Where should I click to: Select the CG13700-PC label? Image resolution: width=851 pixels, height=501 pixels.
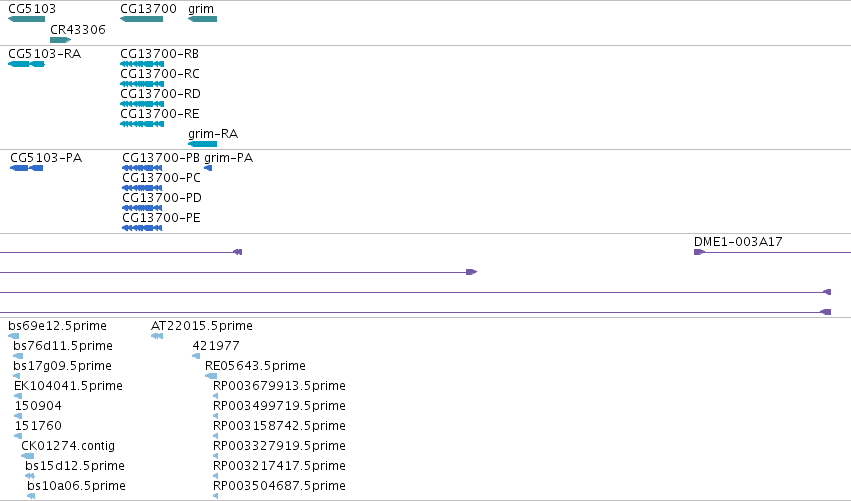161,178
